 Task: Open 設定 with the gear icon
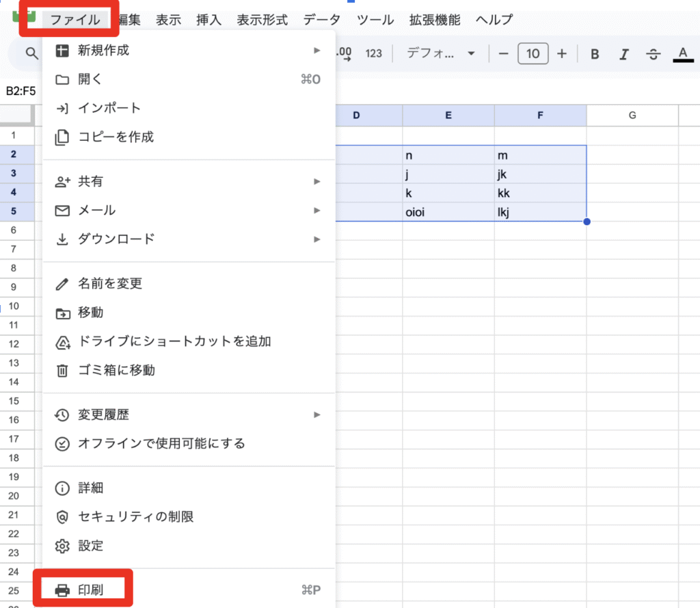click(x=90, y=546)
